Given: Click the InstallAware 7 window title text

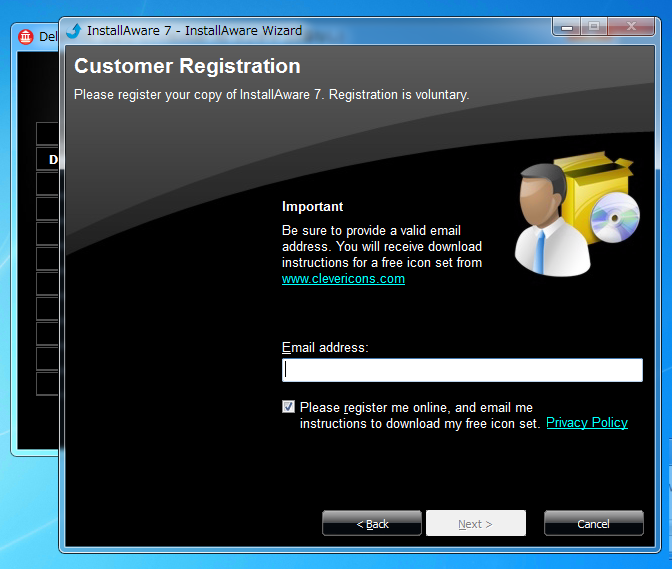Looking at the screenshot, I should (x=195, y=31).
